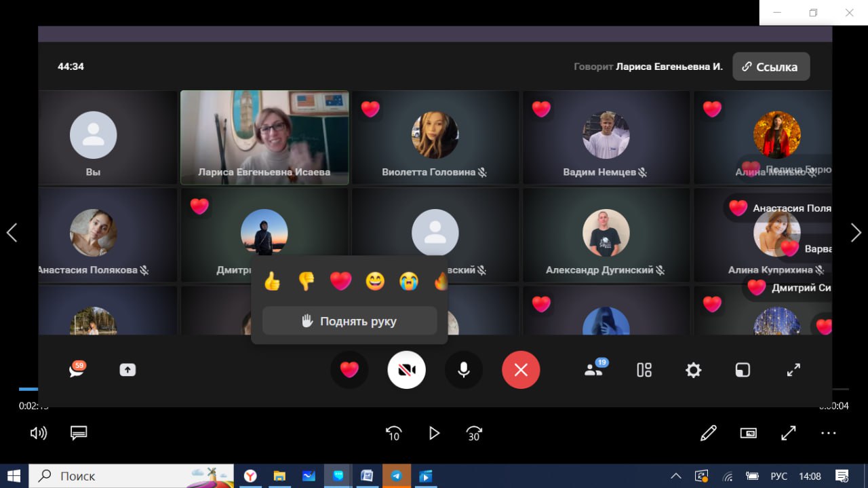Screen dimensions: 868x488
Task: Send the thumbs down reaction
Action: pos(307,281)
